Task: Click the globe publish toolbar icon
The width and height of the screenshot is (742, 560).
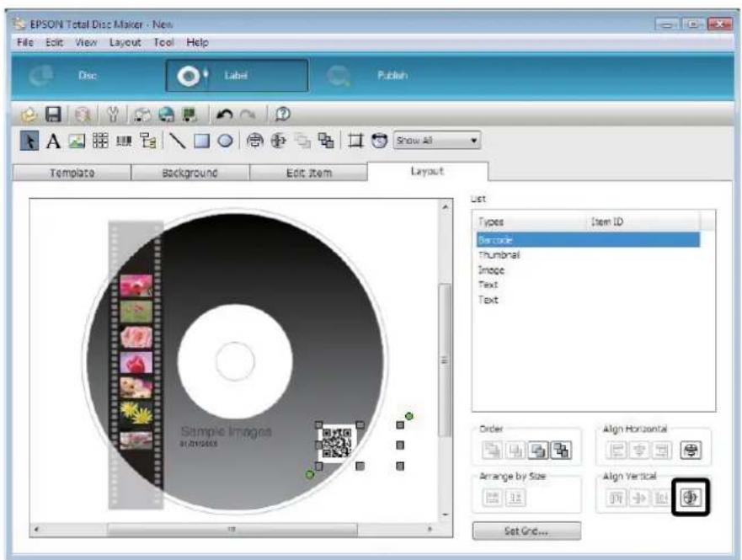Action: point(166,115)
